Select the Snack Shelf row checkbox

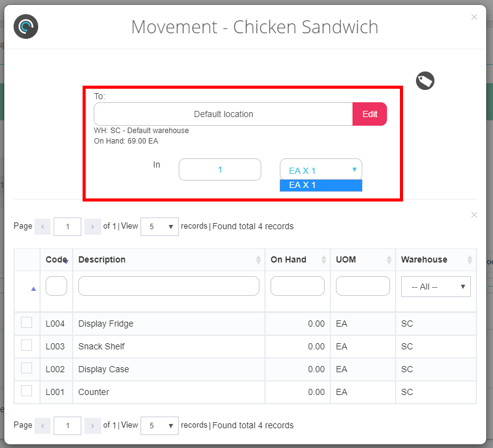click(x=26, y=346)
